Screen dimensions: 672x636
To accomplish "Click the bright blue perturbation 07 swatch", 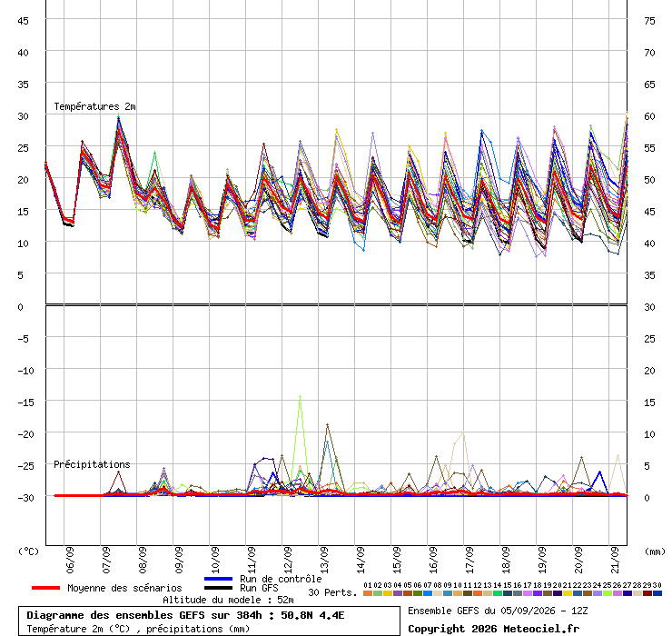I will (x=428, y=593).
